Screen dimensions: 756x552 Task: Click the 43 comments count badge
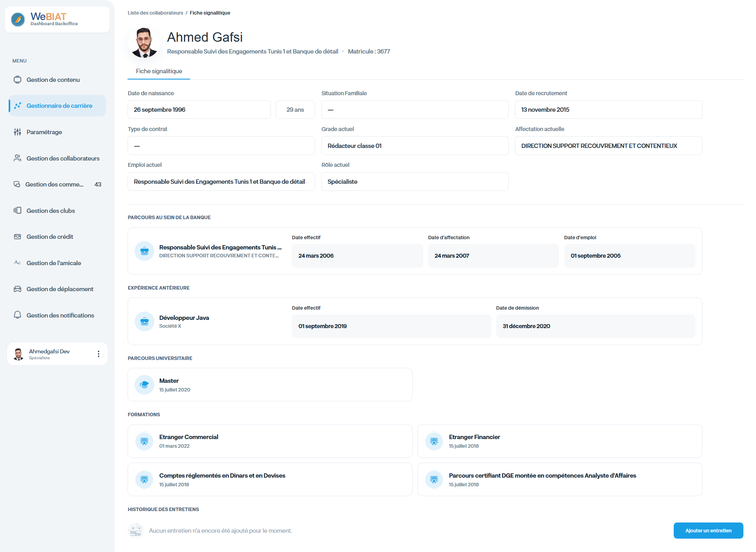[x=98, y=184]
